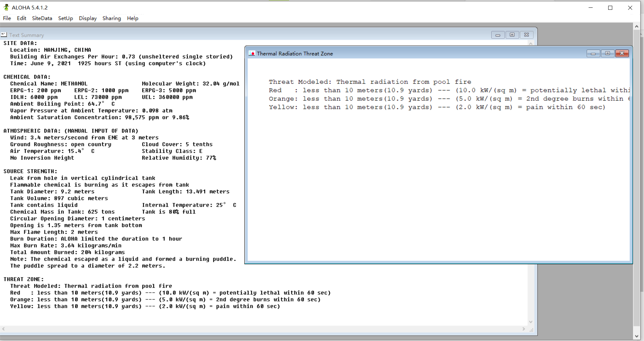644x341 pixels.
Task: Click the Text Summary horizontal scroll right arrow
Action: [x=524, y=329]
